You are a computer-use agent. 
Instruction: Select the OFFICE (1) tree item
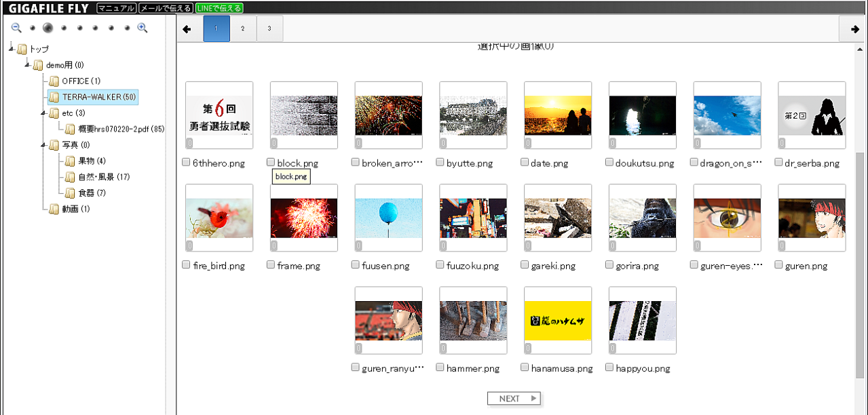point(81,81)
